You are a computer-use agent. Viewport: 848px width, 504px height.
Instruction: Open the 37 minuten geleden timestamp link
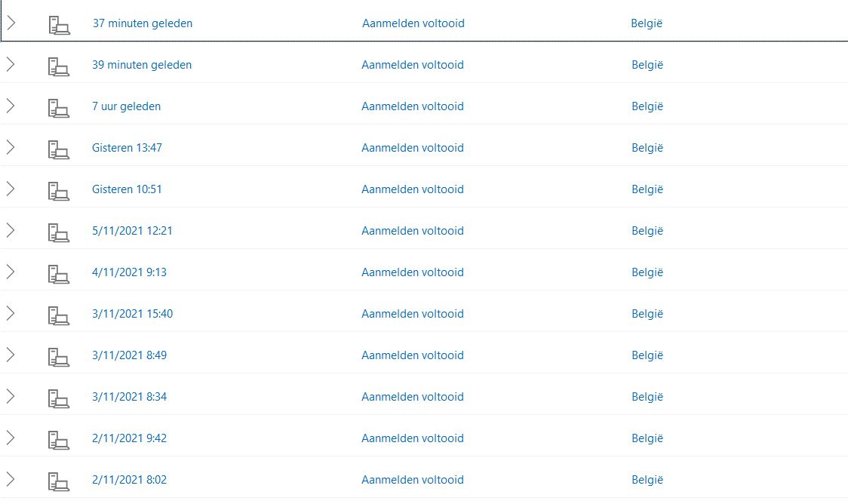142,23
